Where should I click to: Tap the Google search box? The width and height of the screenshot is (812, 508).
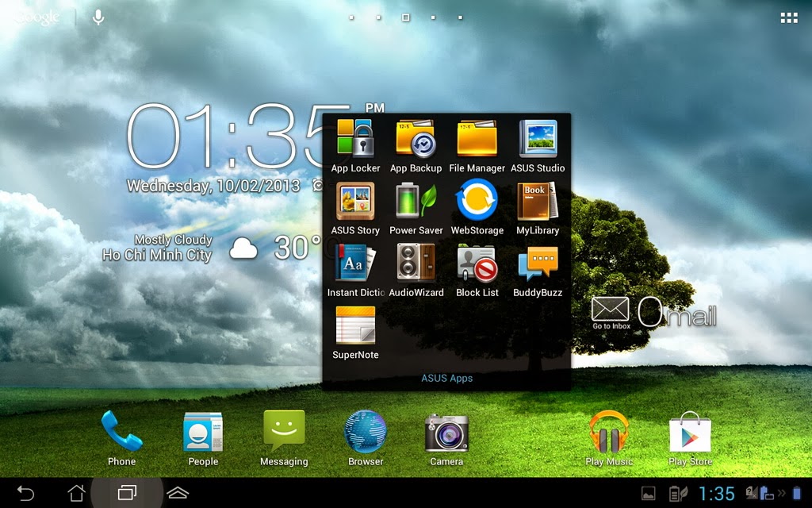37,17
